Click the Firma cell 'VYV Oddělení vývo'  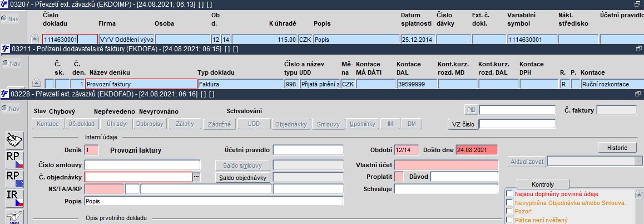[126, 40]
